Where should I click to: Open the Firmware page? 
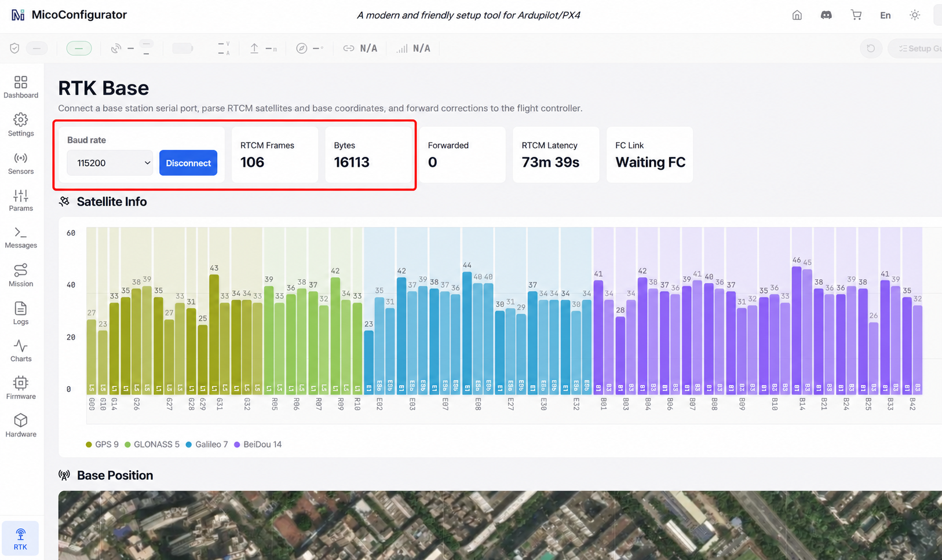(21, 389)
